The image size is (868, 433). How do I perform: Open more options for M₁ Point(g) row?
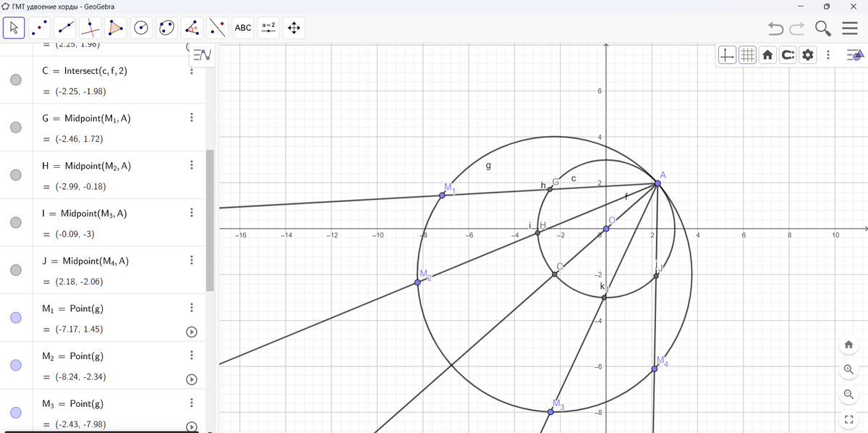point(192,308)
